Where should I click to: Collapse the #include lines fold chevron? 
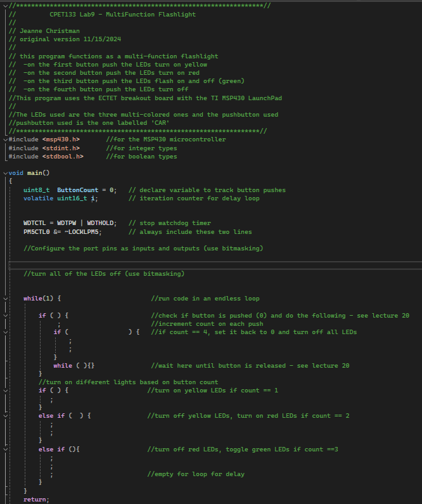[x=6, y=139]
